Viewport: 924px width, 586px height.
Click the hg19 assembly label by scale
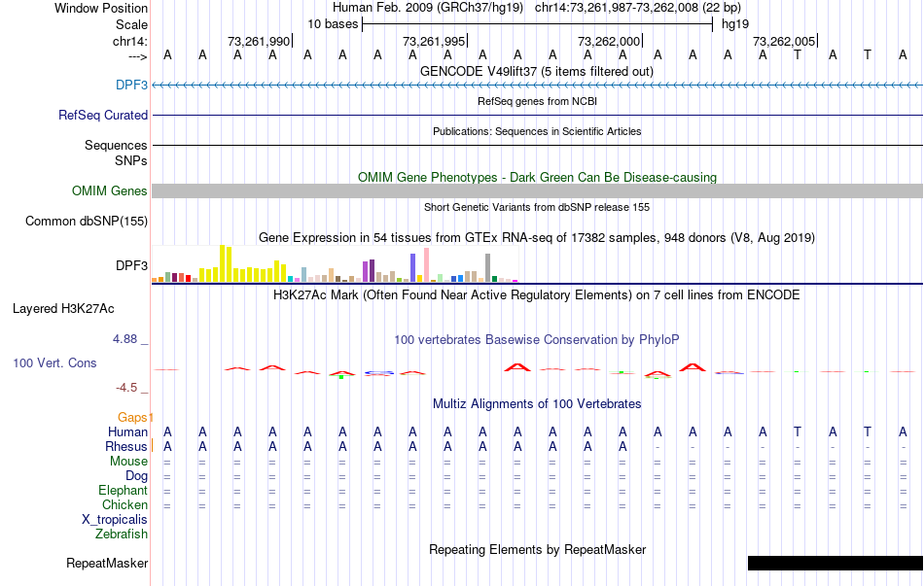pos(735,24)
